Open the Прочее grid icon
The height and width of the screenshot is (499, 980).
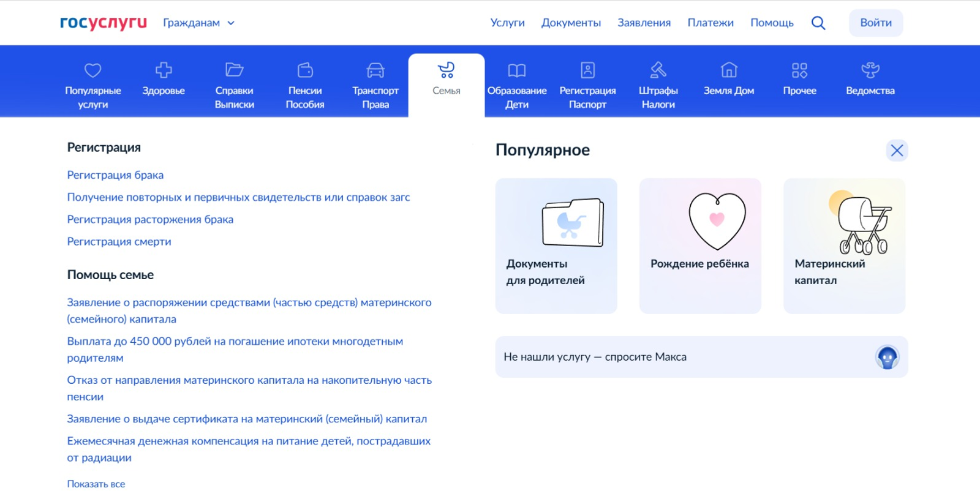(799, 70)
